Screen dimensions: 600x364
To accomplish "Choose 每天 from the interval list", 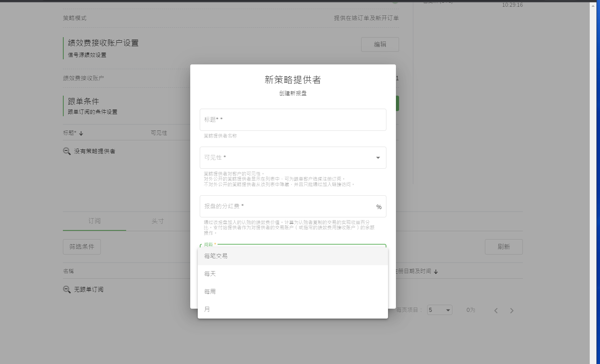I will [293, 274].
